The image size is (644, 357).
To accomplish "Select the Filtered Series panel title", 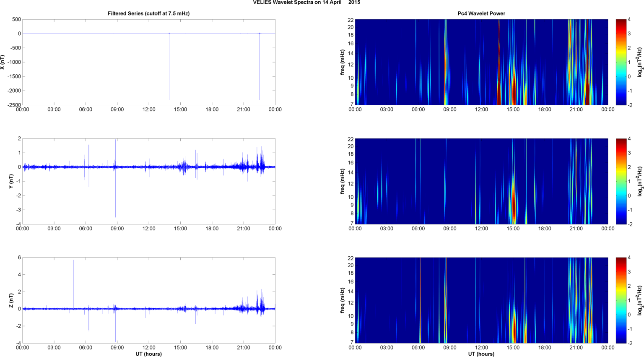I will point(148,13).
